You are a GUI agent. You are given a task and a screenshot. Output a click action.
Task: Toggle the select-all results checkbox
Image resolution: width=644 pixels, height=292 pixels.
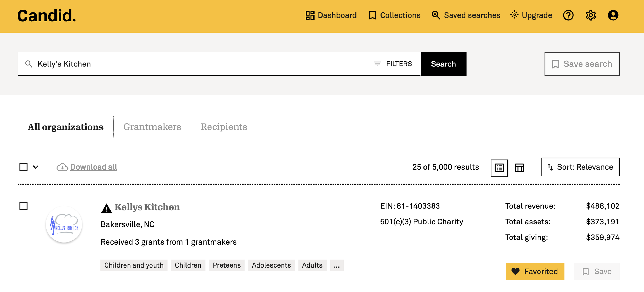pos(23,167)
